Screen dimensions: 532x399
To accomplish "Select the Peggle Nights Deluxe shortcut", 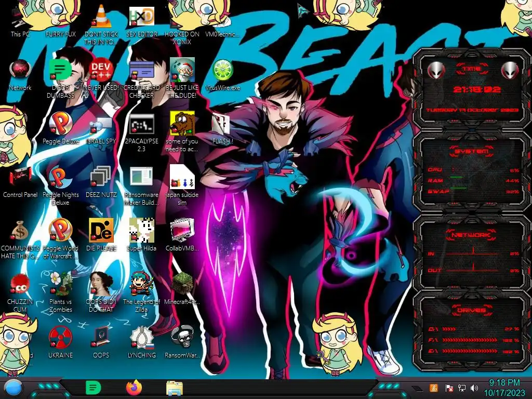I will [60, 186].
